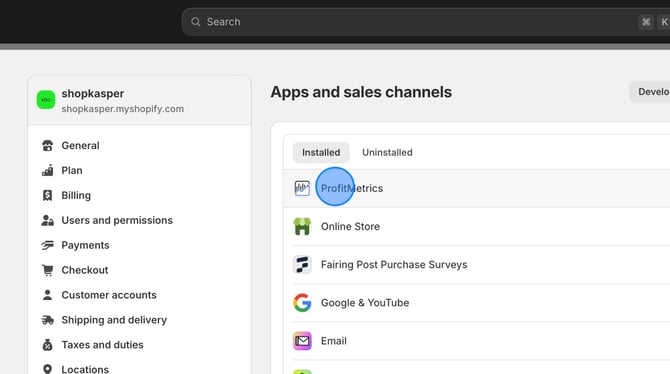Click the Google & YouTube logo icon

point(302,303)
